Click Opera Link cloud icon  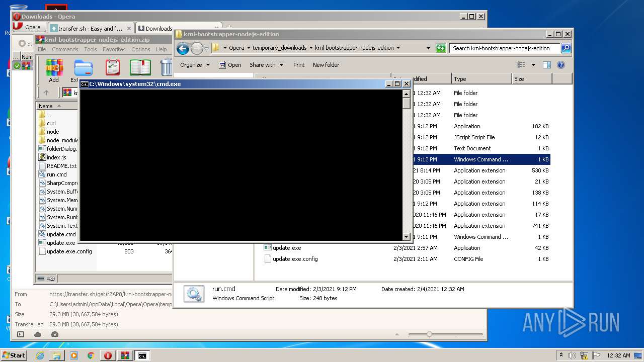click(38, 334)
